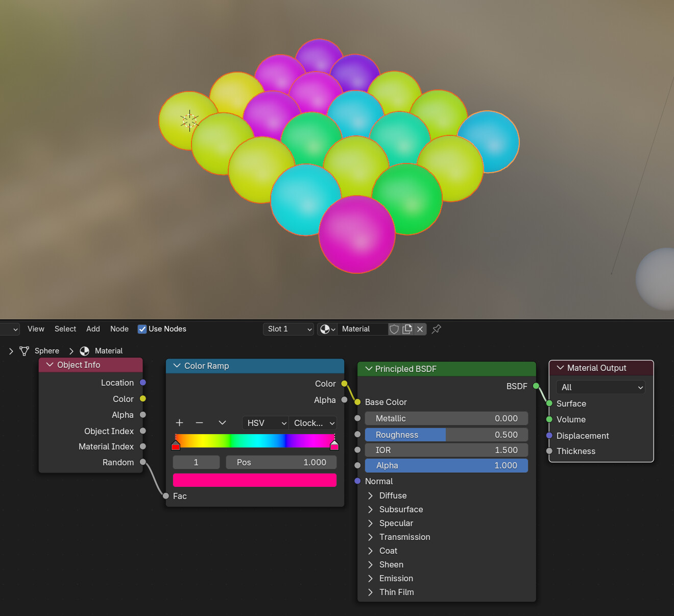This screenshot has height=616, width=674.
Task: Adjust the Alpha slider in Principled BSDF
Action: pos(446,465)
